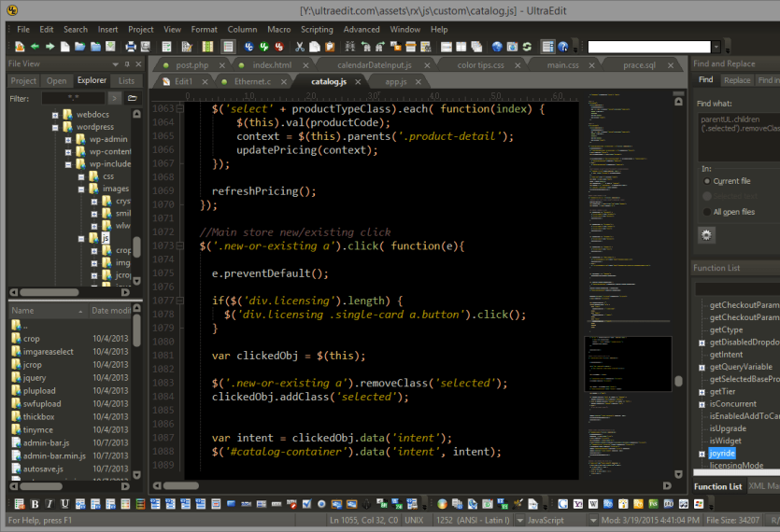Expand getQueryVariable function node
Image resolution: width=780 pixels, height=532 pixels.
[702, 368]
